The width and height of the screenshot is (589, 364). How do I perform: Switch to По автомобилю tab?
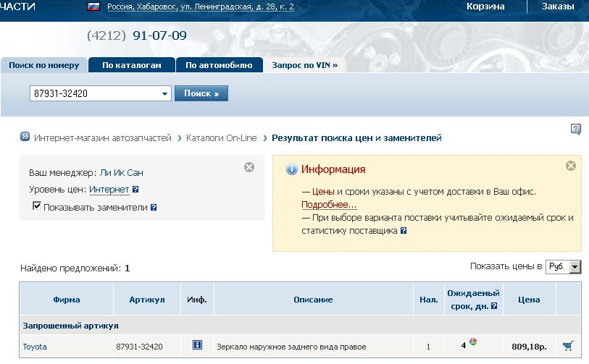click(x=218, y=65)
